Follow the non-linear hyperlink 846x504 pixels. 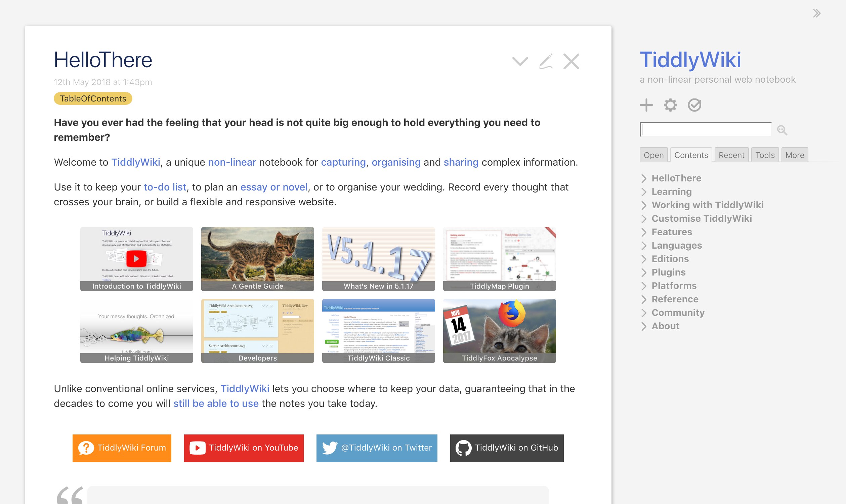pyautogui.click(x=232, y=162)
